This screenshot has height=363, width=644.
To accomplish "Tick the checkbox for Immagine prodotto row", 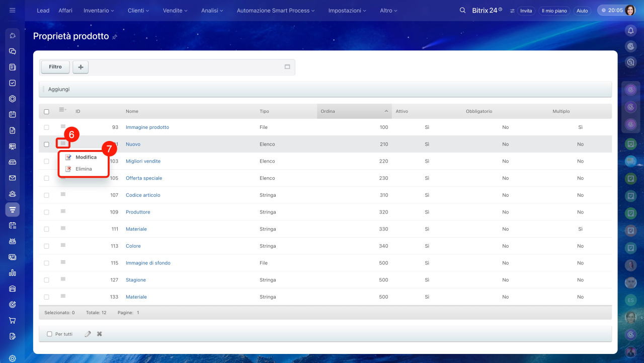I will (x=47, y=127).
